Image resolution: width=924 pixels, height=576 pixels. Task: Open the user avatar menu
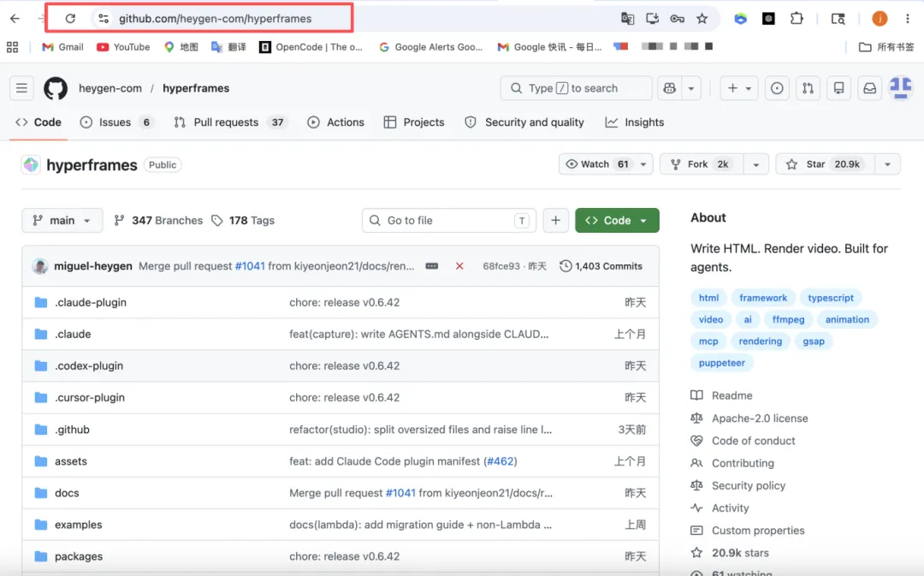point(900,88)
